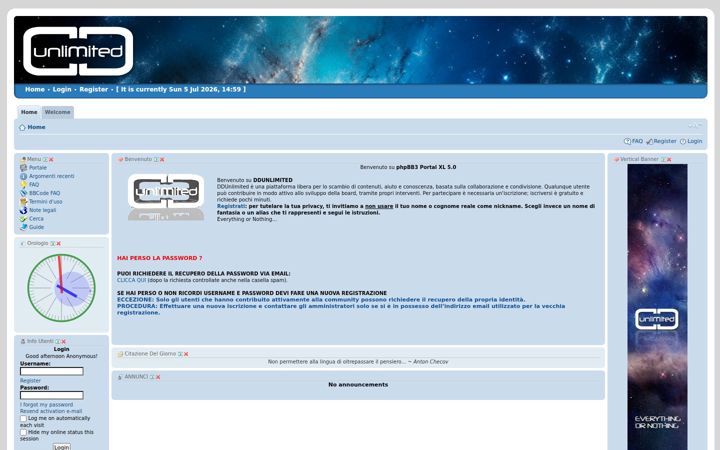Click the Termini d'uso icon

[23, 202]
